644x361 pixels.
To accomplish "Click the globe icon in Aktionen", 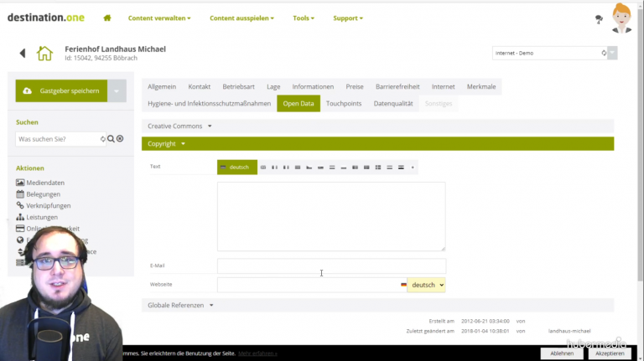I will [x=20, y=240].
